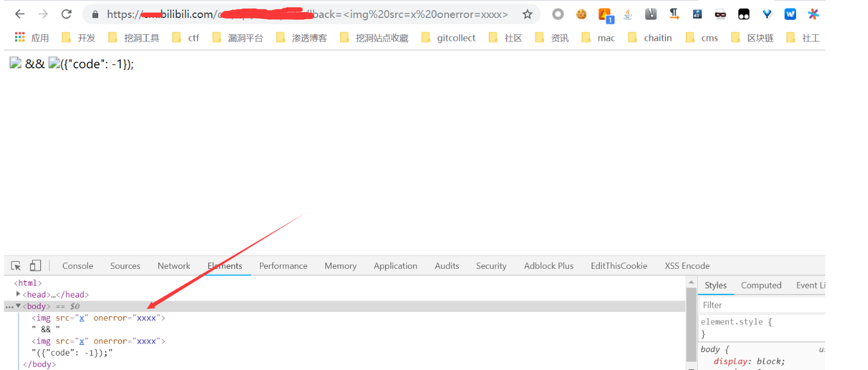
Task: Switch to the Console tab
Action: (x=78, y=266)
